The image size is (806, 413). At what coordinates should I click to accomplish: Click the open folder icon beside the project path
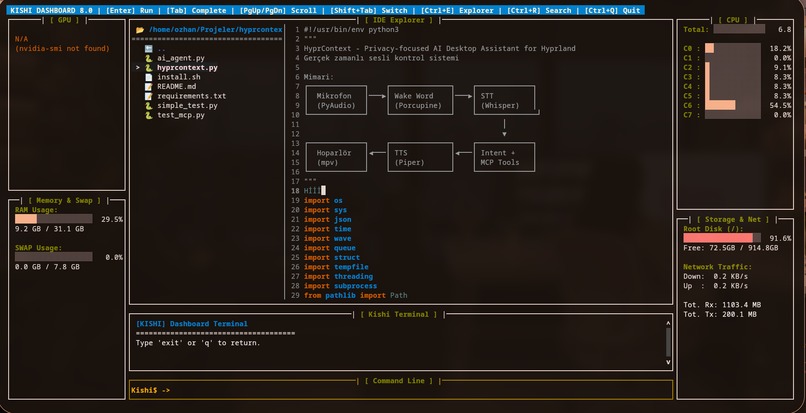(x=140, y=30)
